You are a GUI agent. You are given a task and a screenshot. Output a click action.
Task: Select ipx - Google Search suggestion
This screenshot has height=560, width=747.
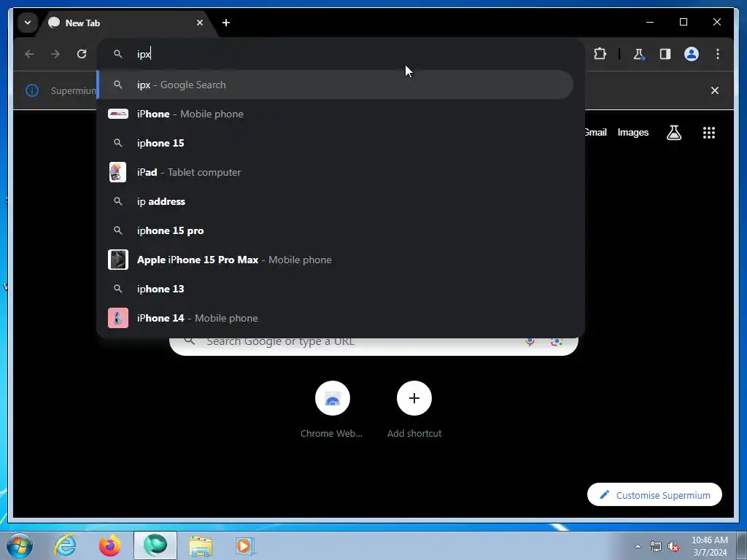click(x=336, y=85)
